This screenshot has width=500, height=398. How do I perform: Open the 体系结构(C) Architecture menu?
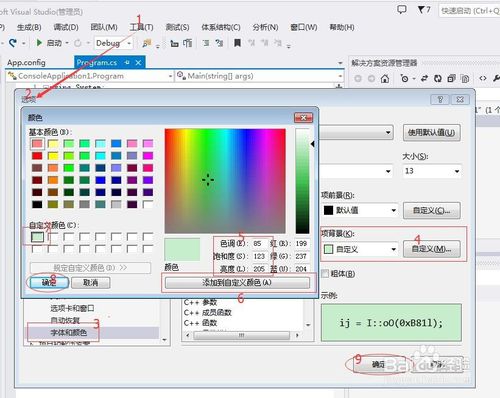tap(221, 27)
